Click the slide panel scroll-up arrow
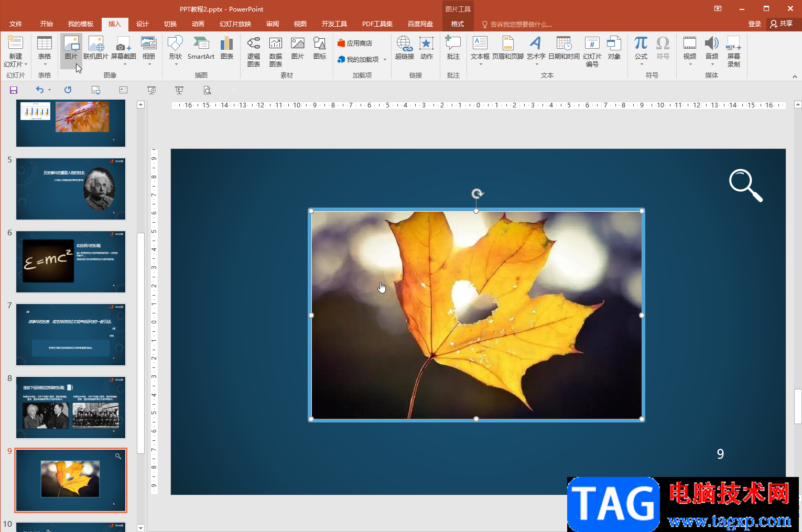The height and width of the screenshot is (532, 802). coord(140,105)
